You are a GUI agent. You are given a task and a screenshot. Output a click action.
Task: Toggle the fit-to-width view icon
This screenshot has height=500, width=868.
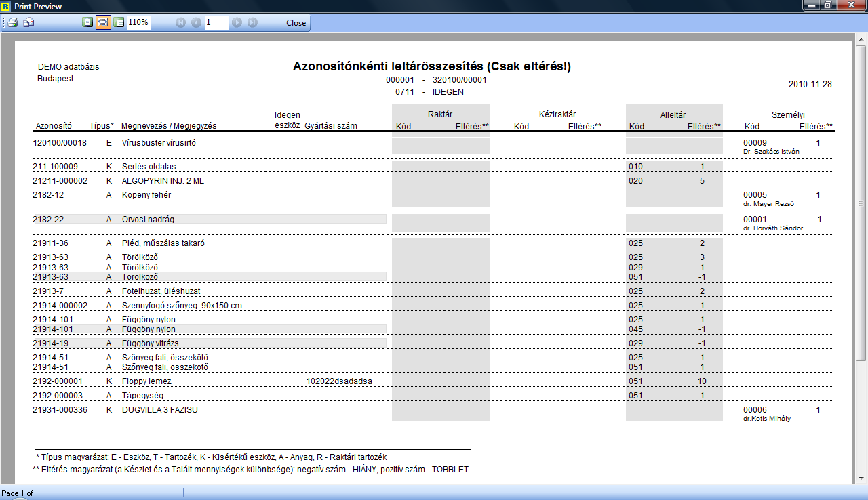pos(103,22)
